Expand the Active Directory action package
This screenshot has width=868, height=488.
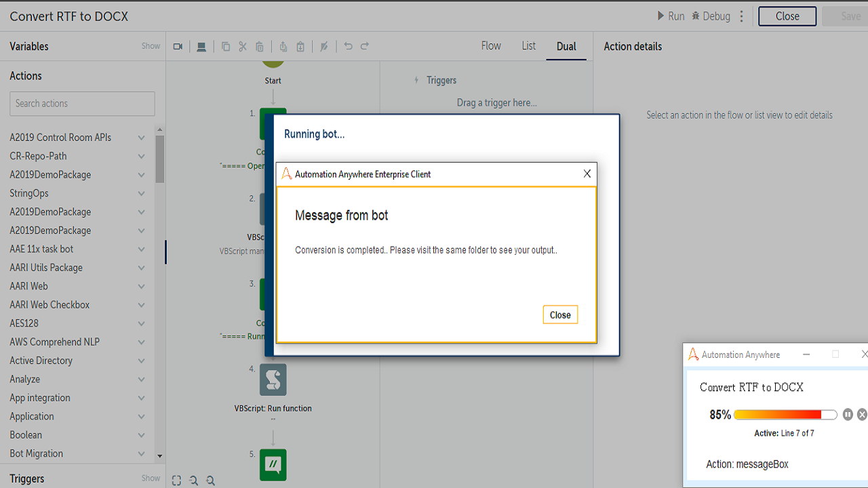tap(141, 361)
